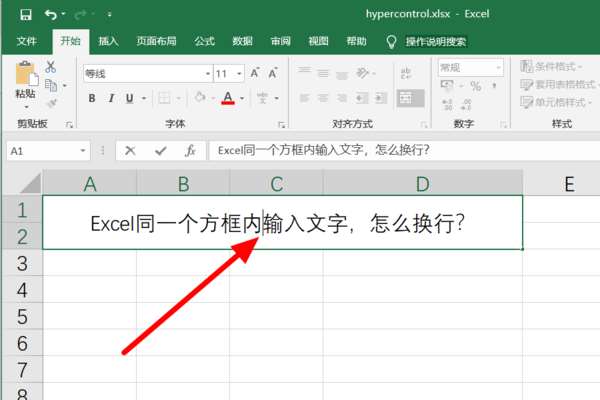The height and width of the screenshot is (400, 600).
Task: Click the Accounting currency format icon
Action: point(447,85)
